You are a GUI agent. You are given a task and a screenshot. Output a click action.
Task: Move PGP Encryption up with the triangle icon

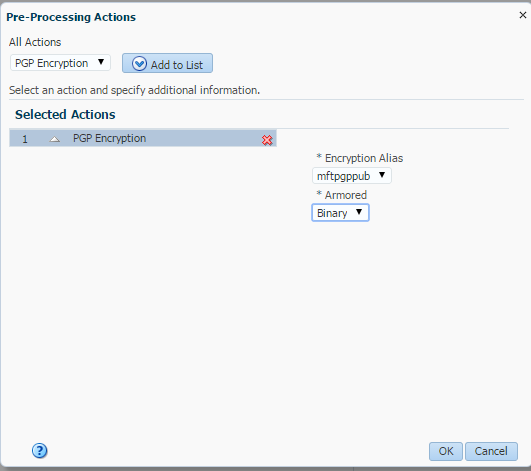55,139
